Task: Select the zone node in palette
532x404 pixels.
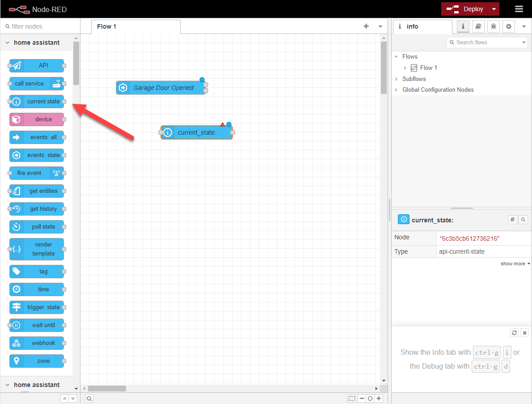Action: tap(37, 361)
